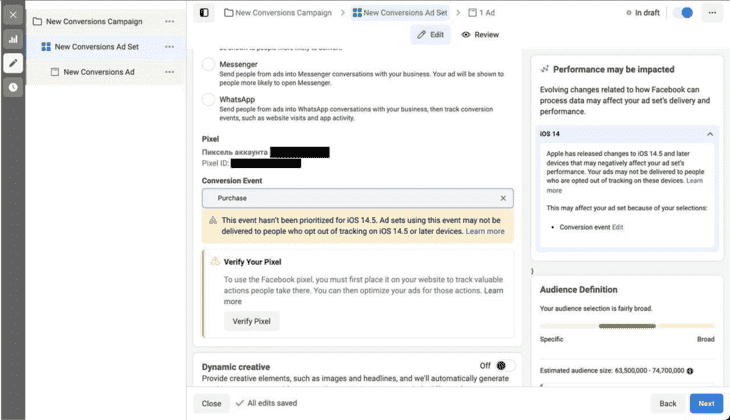Select the WhatsApp radio option
Image resolution: width=730 pixels, height=420 pixels.
point(209,99)
